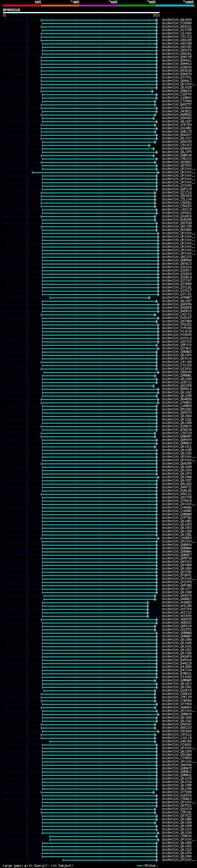The image size is (197, 868).
Task: Select the UniRef100_O23755 label
Action: 177,30
